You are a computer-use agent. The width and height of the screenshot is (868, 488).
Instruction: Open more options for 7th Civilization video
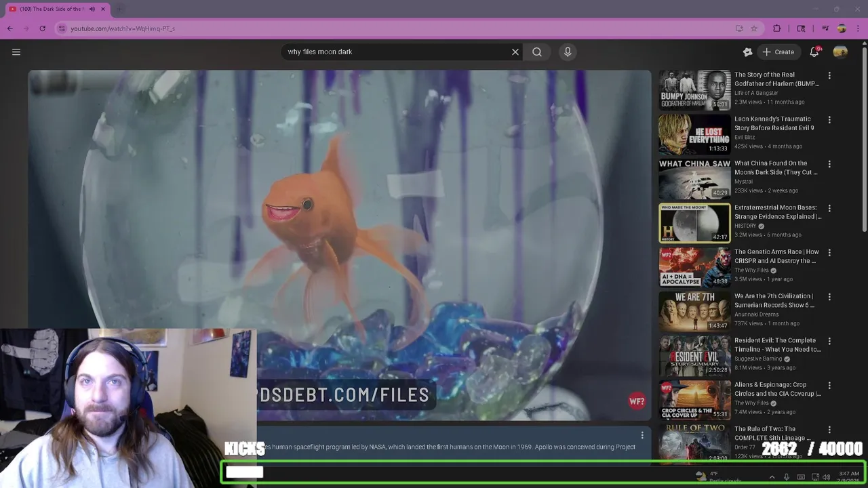coord(829,297)
